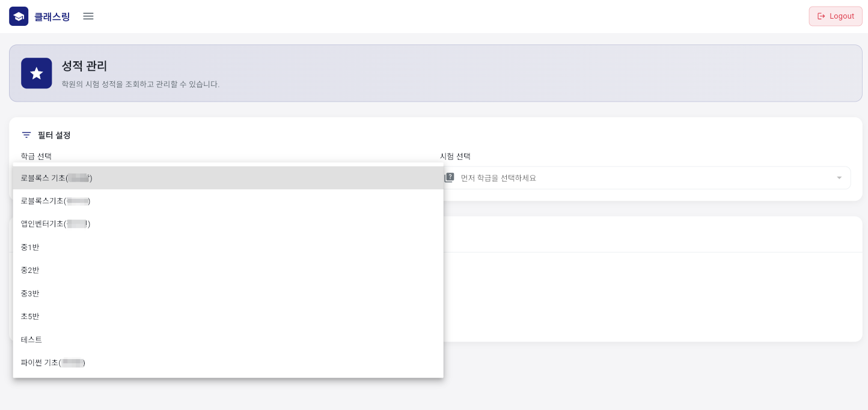Click the book icon in 시험 선택 field
Screen dimensions: 868x410
(449, 178)
